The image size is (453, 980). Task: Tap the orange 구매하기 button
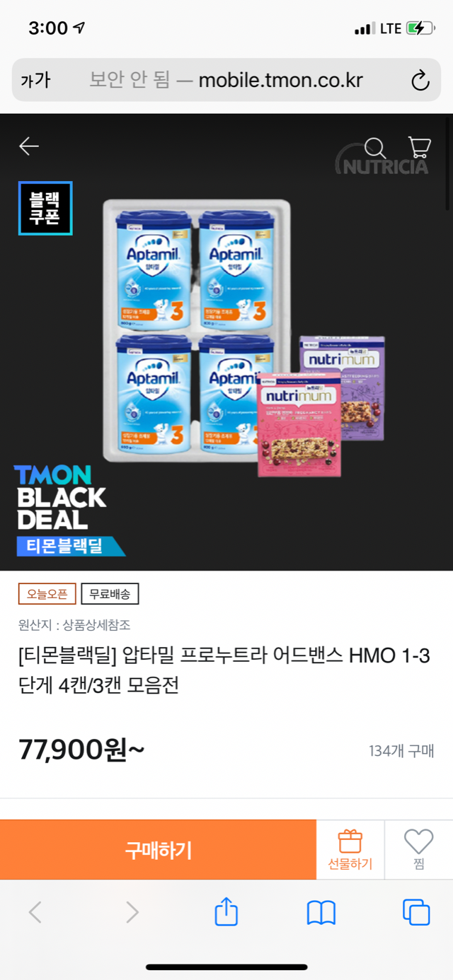tap(158, 850)
